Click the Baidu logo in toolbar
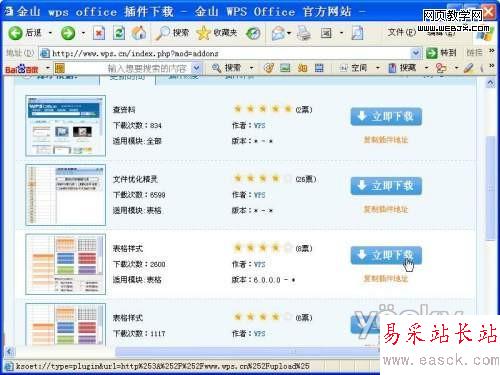The width and height of the screenshot is (500, 375). [22, 69]
